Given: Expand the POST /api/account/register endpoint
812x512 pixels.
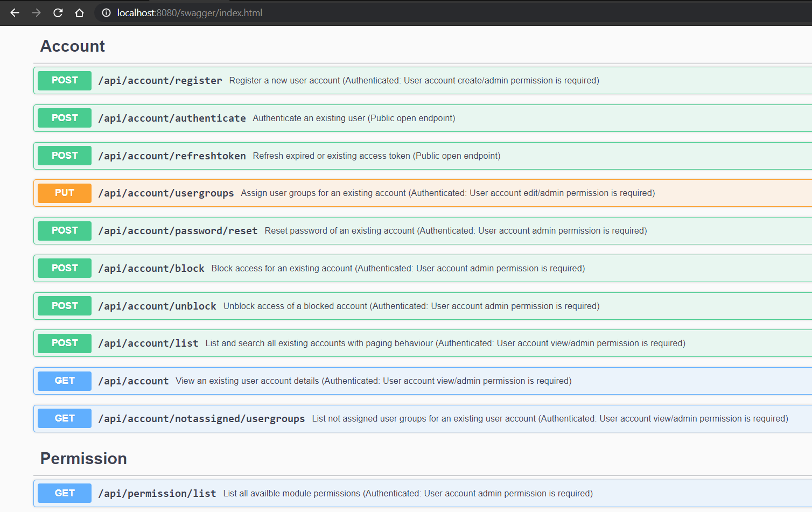Looking at the screenshot, I should coord(423,80).
